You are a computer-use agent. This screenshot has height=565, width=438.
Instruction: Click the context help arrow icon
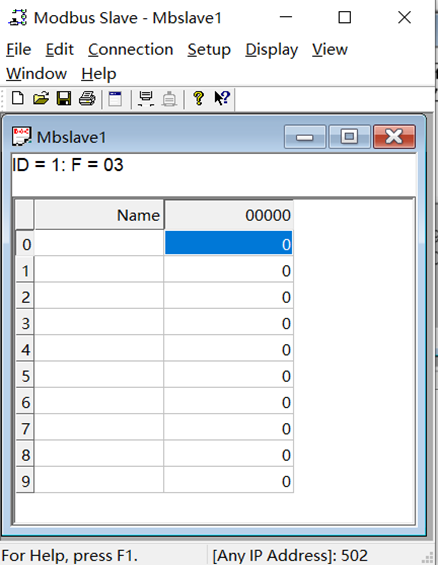coord(222,98)
